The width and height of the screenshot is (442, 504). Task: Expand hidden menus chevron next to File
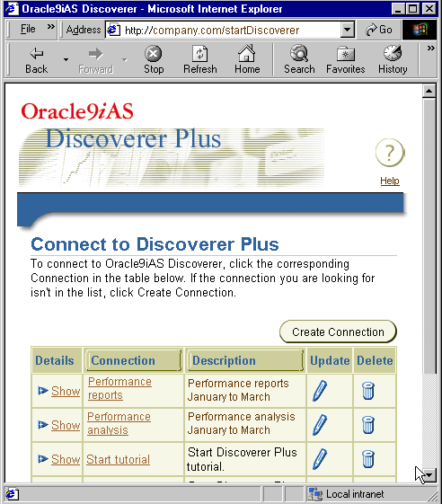coord(50,27)
